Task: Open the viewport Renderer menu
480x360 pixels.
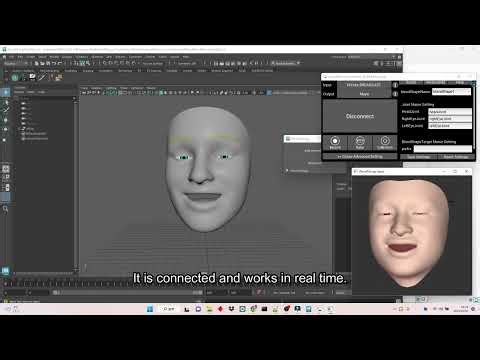Action: coord(137,88)
